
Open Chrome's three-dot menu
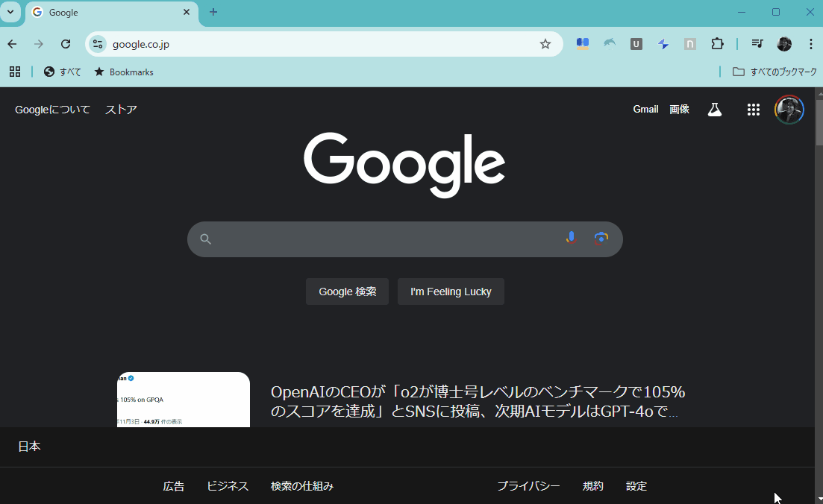pos(811,44)
